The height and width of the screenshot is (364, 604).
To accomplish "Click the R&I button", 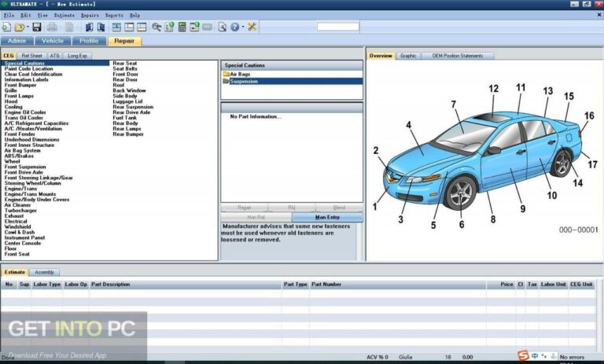I will tap(292, 208).
